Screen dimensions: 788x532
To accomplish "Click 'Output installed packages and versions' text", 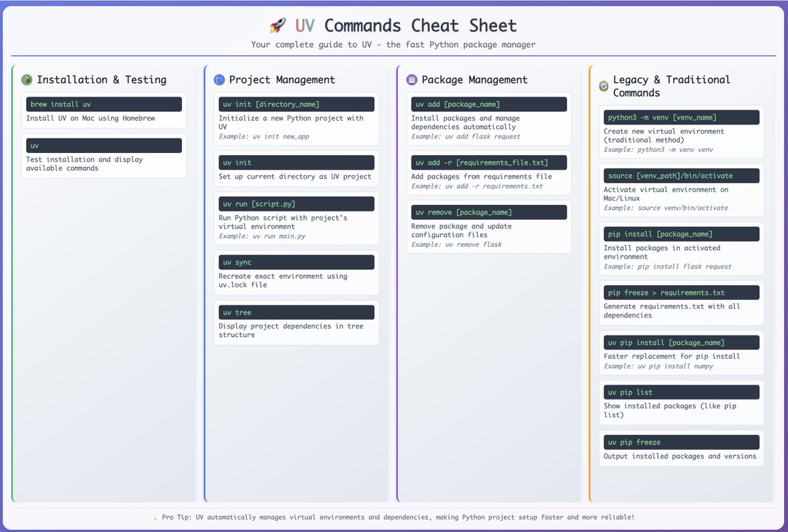I will (680, 456).
